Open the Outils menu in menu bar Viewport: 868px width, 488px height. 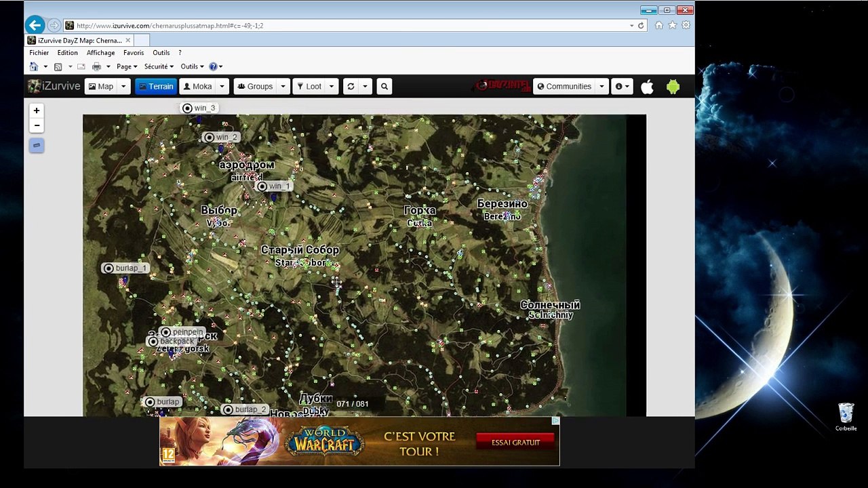click(161, 52)
